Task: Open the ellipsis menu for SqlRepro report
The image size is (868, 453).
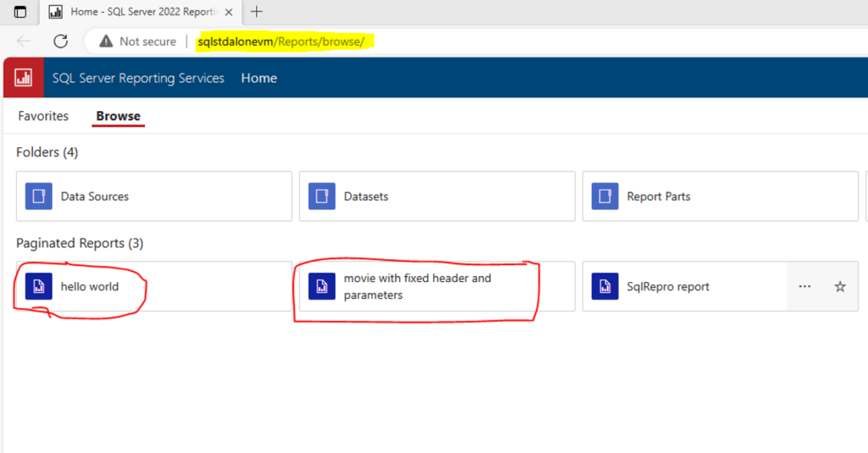Action: (x=805, y=286)
